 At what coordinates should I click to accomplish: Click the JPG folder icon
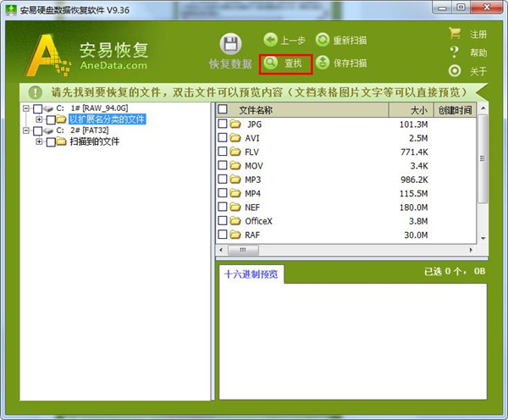click(235, 124)
